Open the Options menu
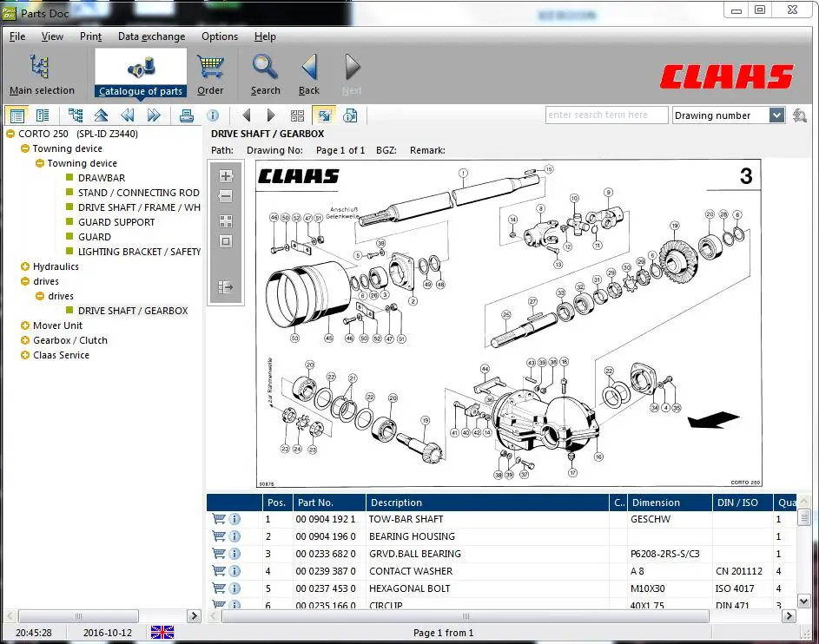819x644 pixels. pyautogui.click(x=220, y=36)
